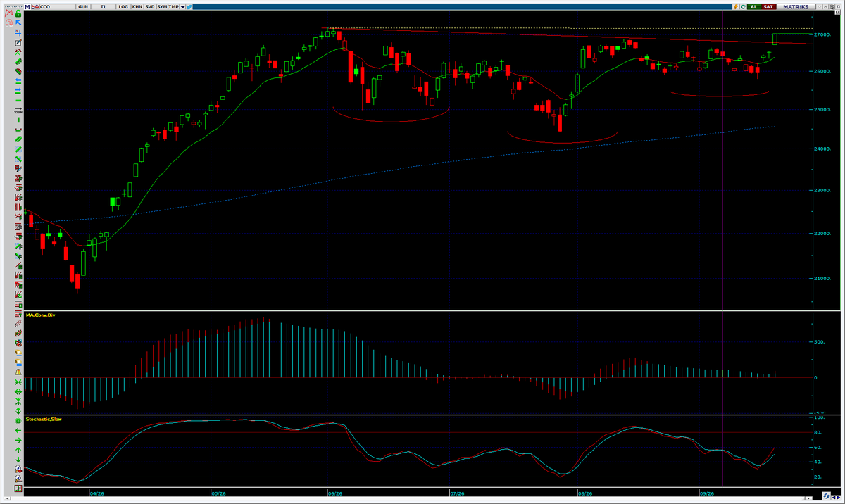Select the blue arrow pointer tool

tap(18, 23)
